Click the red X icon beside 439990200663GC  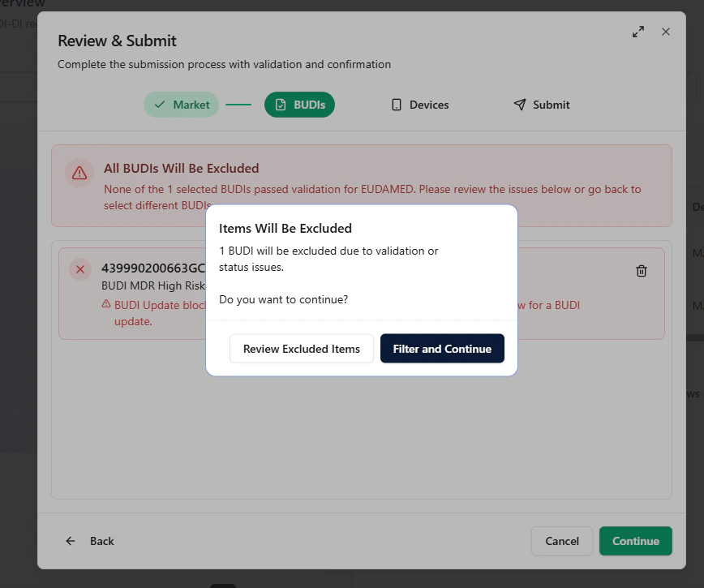[79, 269]
